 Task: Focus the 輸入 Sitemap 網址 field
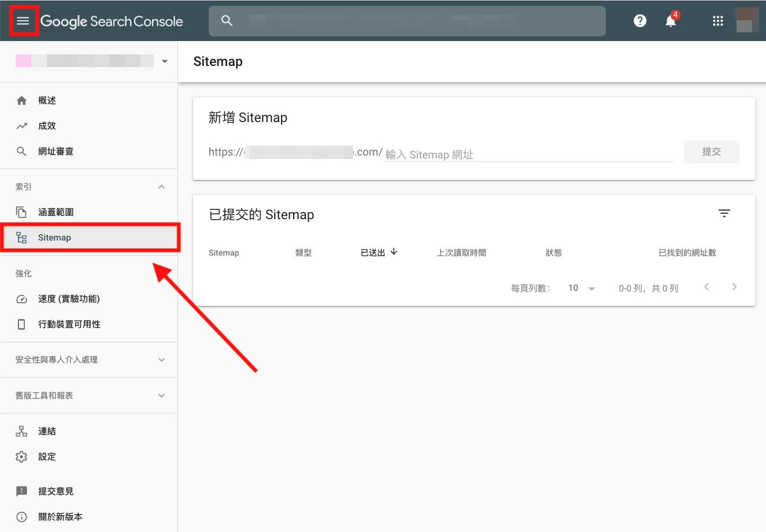(529, 154)
